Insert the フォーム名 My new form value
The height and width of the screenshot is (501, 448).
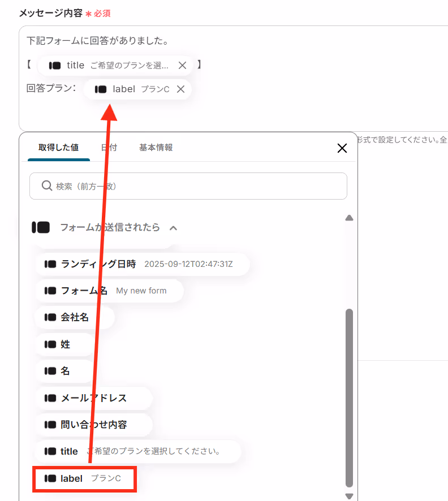[110, 291]
